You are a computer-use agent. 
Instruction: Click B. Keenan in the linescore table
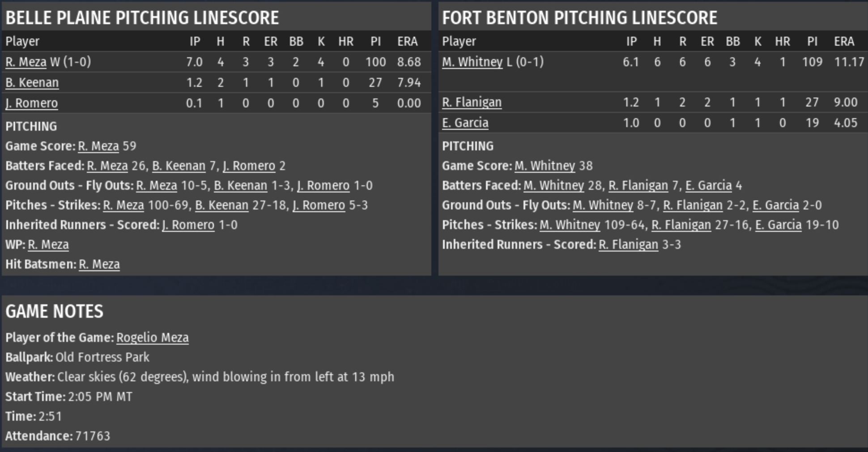(x=32, y=82)
